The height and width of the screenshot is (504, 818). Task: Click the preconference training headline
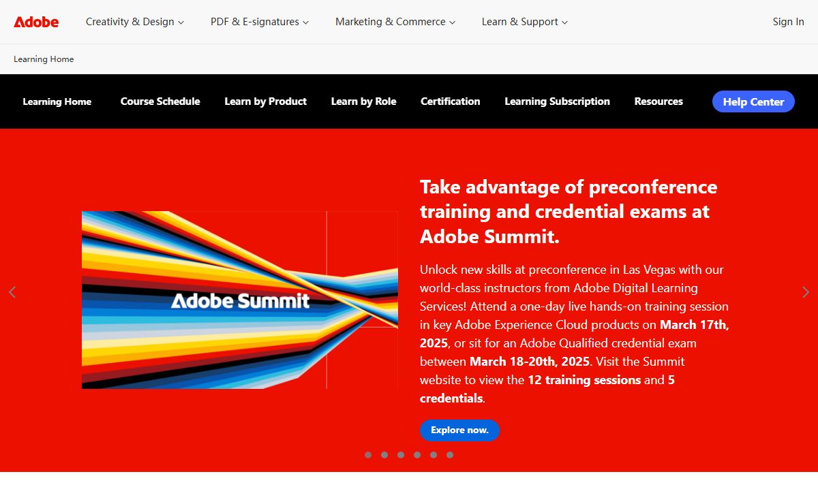coord(569,212)
